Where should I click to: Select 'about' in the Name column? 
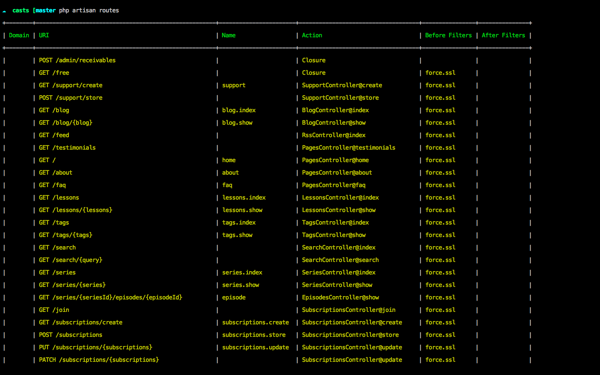(x=230, y=173)
